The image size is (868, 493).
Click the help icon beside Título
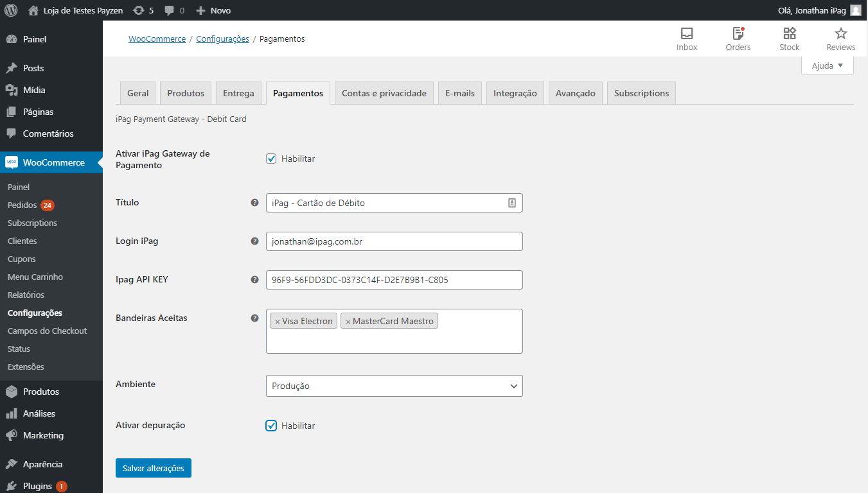(x=254, y=202)
